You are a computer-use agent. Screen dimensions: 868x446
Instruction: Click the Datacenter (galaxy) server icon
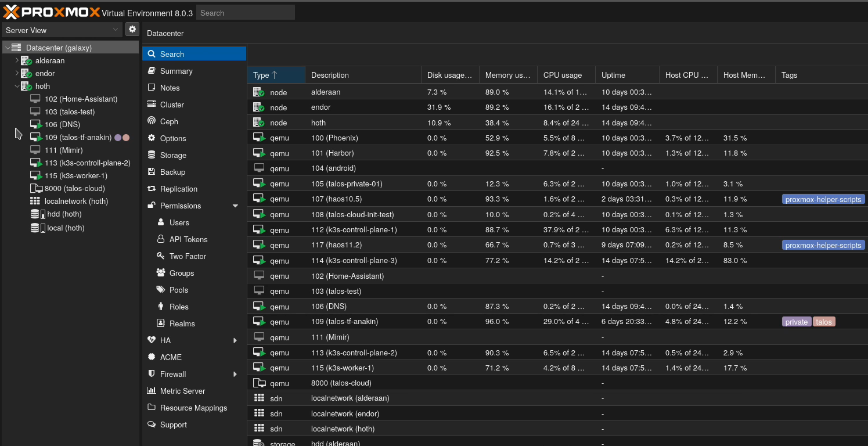(16, 48)
